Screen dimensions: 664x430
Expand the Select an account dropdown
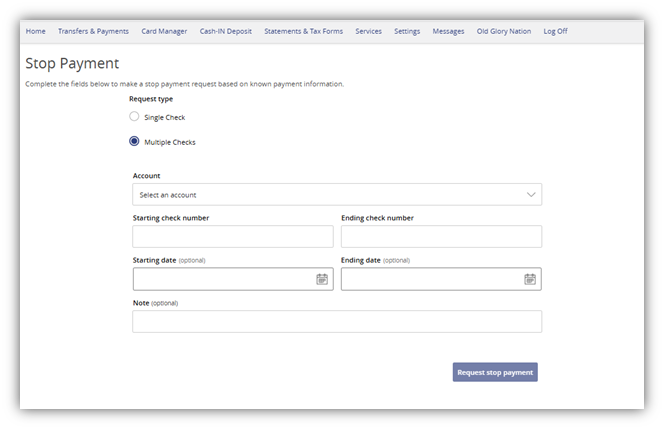click(x=336, y=195)
